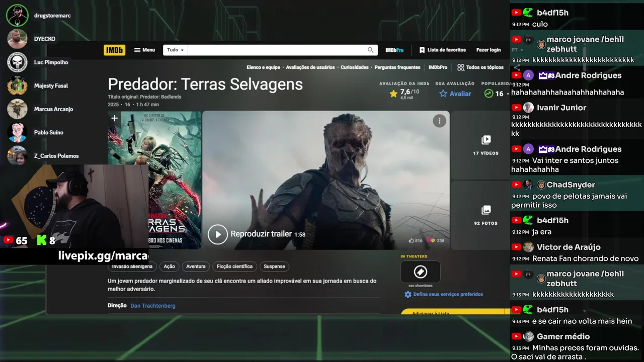Click the yellow IMDb rating star 7,6
The width and height of the screenshot is (644, 362).
click(393, 94)
